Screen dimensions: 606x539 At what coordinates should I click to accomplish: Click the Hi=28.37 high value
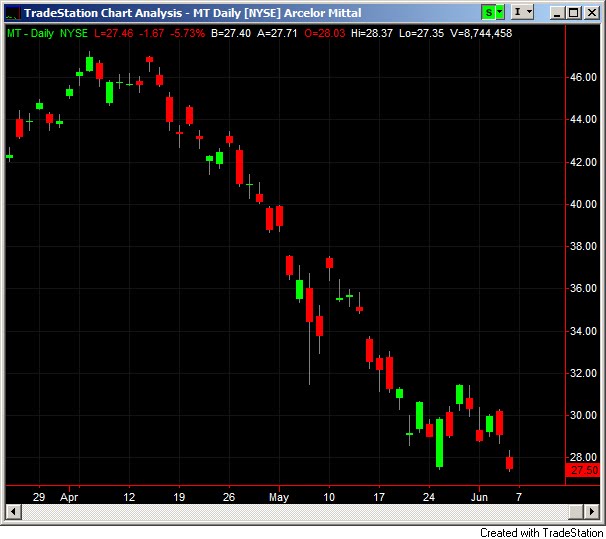click(371, 33)
